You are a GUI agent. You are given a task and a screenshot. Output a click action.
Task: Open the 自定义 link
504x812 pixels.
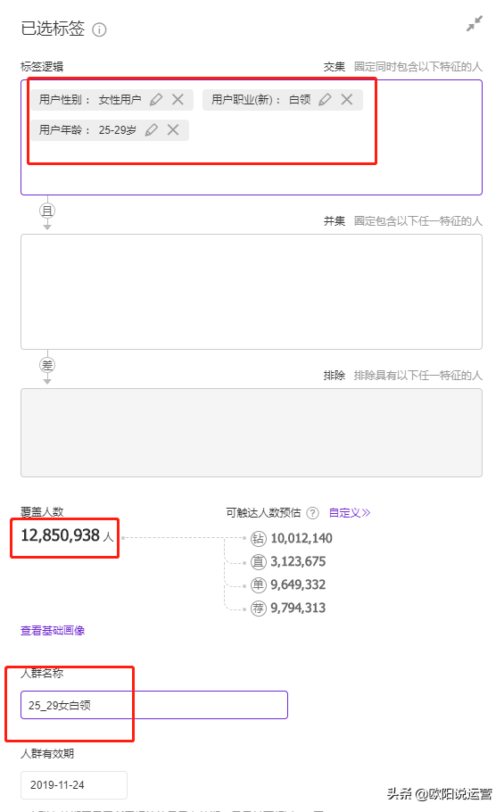(350, 513)
